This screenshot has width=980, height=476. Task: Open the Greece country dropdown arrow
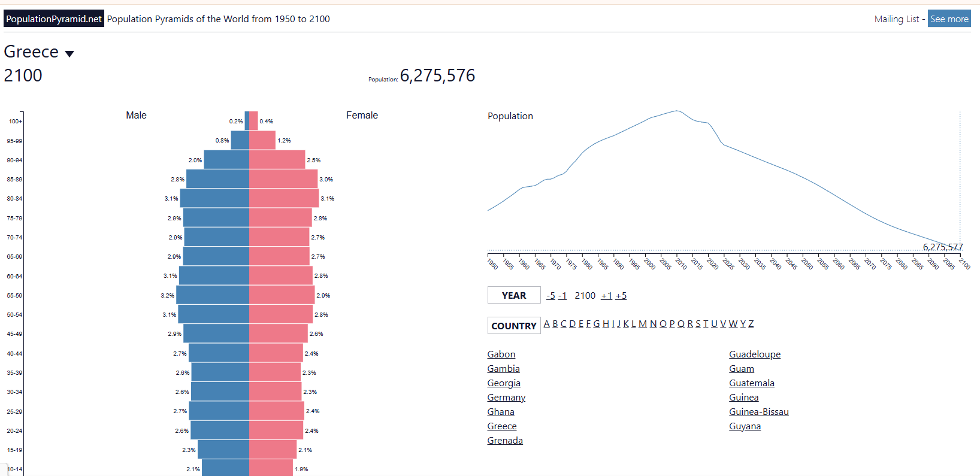pyautogui.click(x=69, y=54)
